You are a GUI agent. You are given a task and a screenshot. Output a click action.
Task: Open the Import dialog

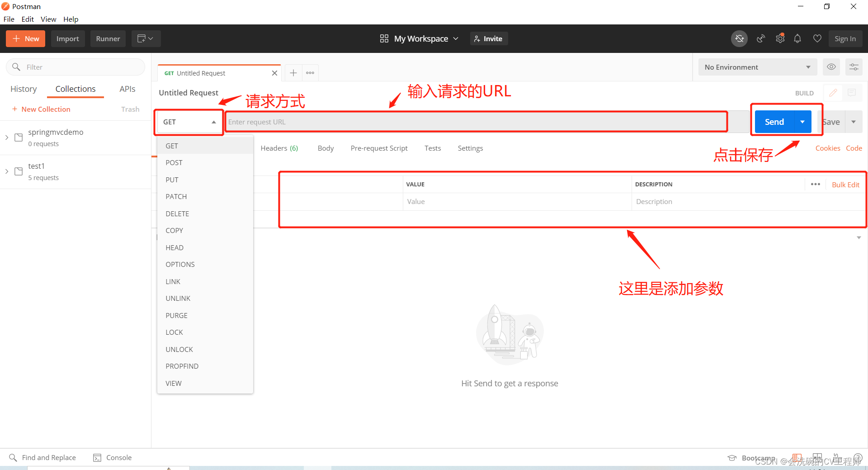pos(68,39)
